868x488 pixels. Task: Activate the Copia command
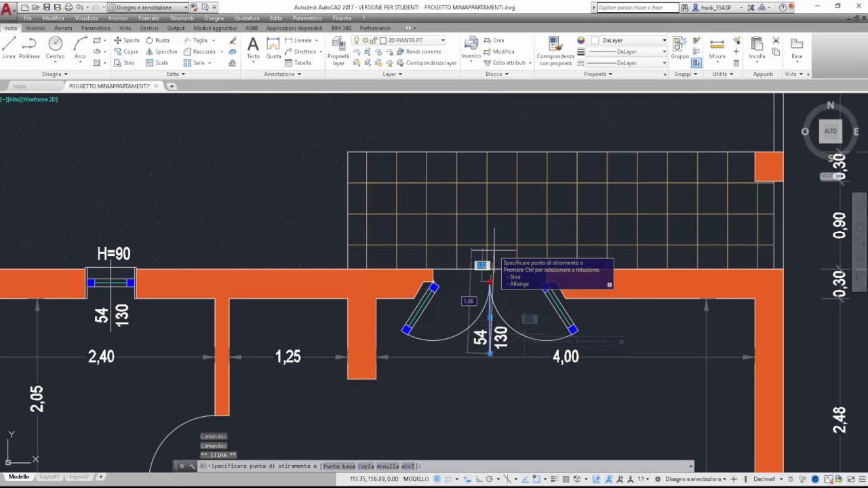point(126,52)
